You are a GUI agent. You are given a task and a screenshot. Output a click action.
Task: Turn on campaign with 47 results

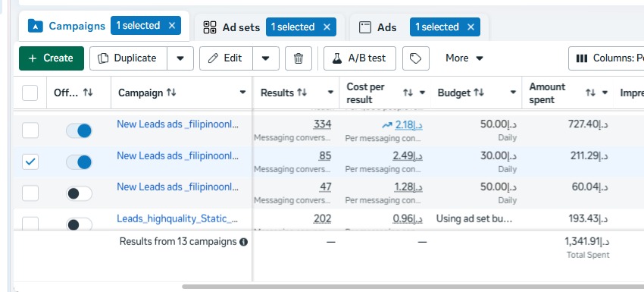[x=79, y=193]
